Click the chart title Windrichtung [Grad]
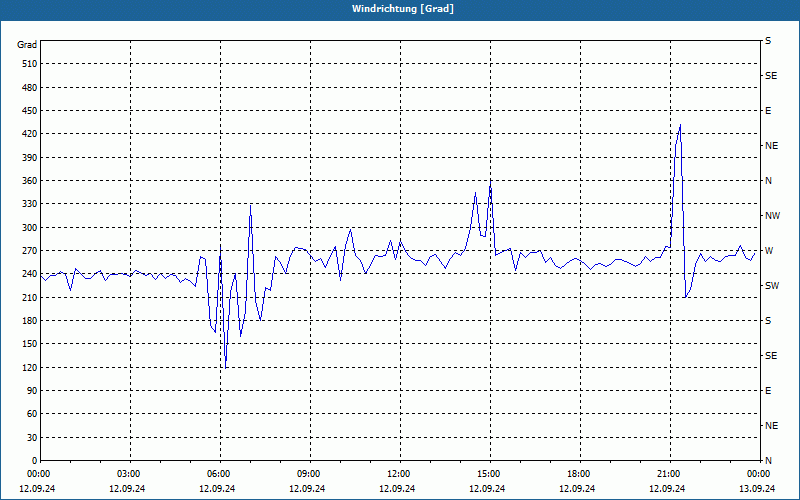 (x=403, y=9)
